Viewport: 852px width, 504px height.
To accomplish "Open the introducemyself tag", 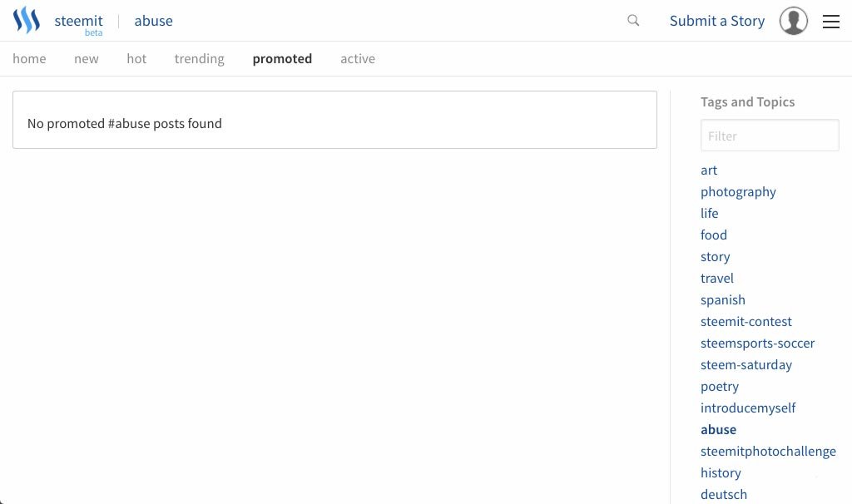I will pyautogui.click(x=748, y=408).
